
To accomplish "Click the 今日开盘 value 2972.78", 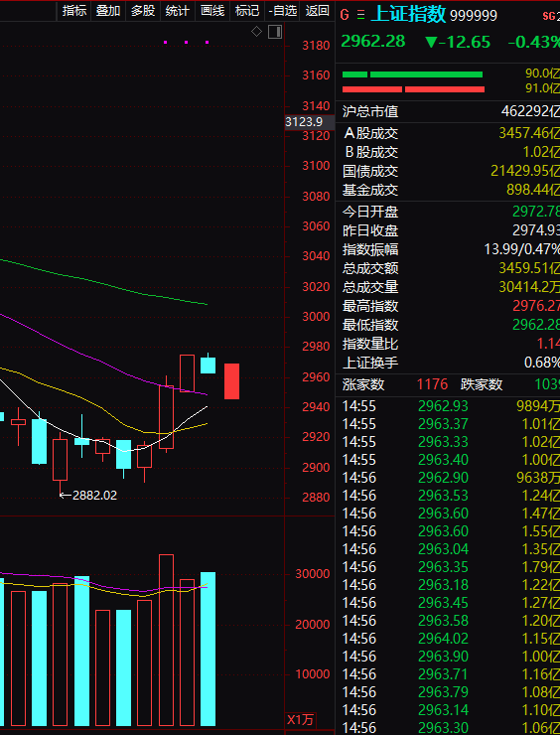I will [536, 212].
